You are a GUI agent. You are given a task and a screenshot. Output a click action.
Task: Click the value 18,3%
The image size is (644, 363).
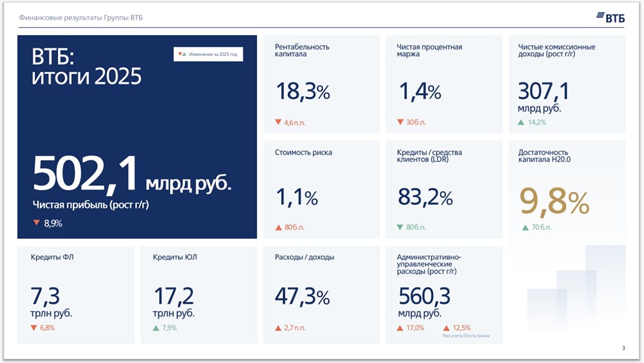303,91
